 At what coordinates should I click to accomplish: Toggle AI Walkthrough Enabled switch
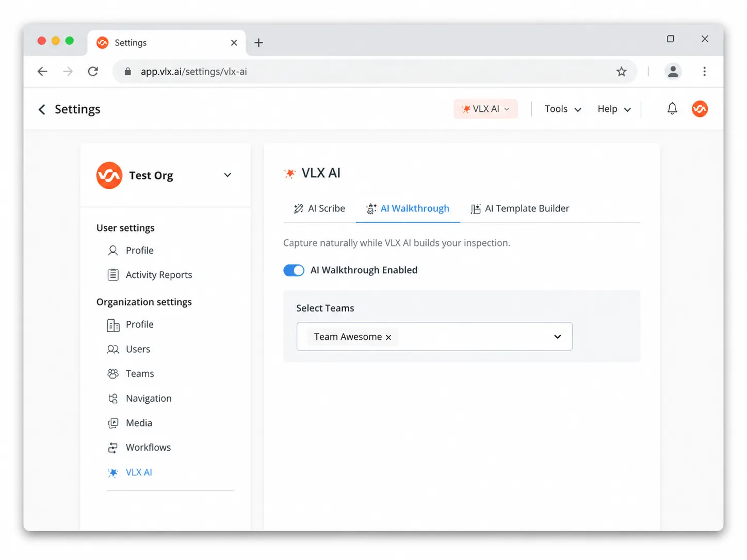tap(294, 270)
